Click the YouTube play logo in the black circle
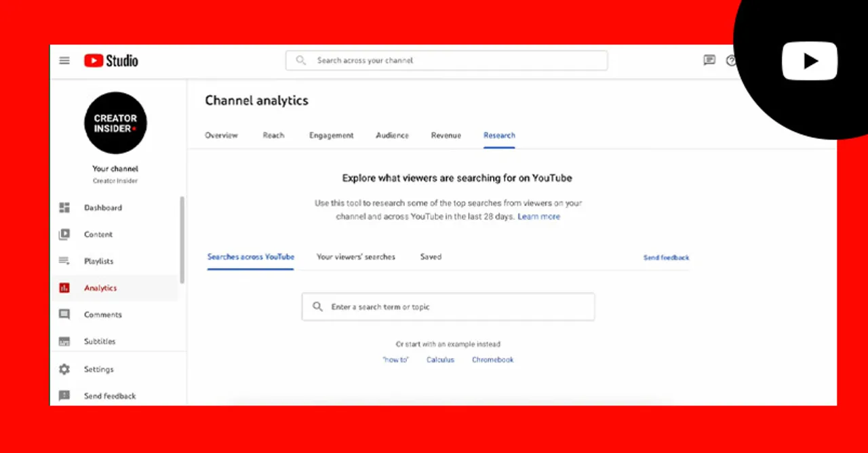The width and height of the screenshot is (868, 453). (810, 61)
